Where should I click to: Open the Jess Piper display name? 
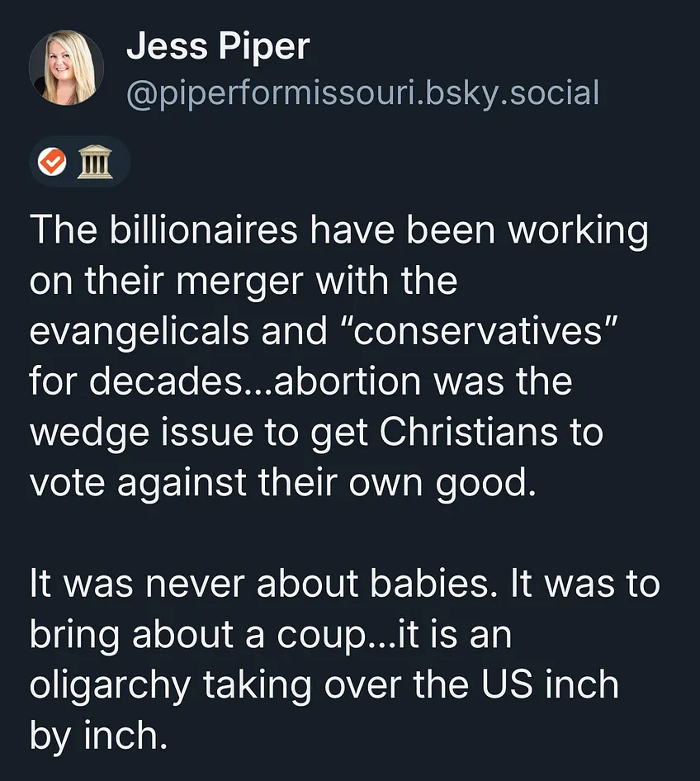217,48
